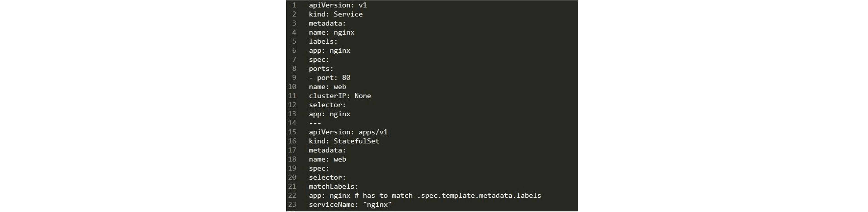This screenshot has height=212, width=868.
Task: Click line number 14 in the gutter
Action: [292, 123]
